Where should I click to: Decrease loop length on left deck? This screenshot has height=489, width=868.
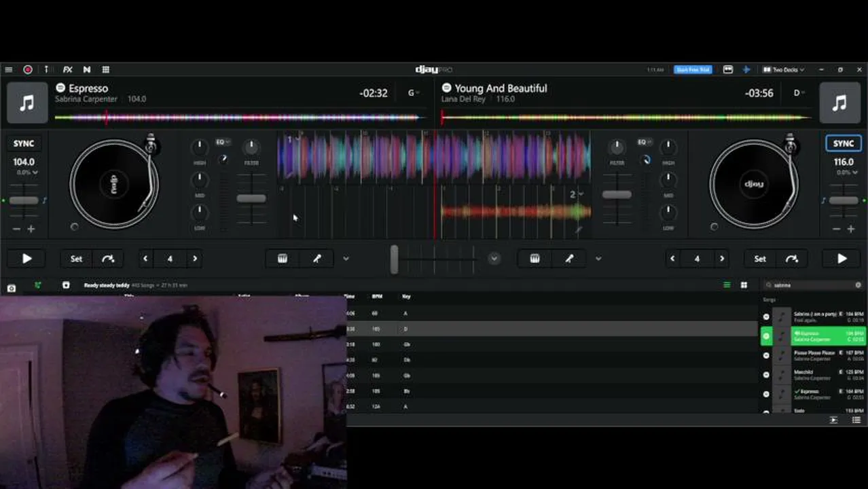(145, 259)
